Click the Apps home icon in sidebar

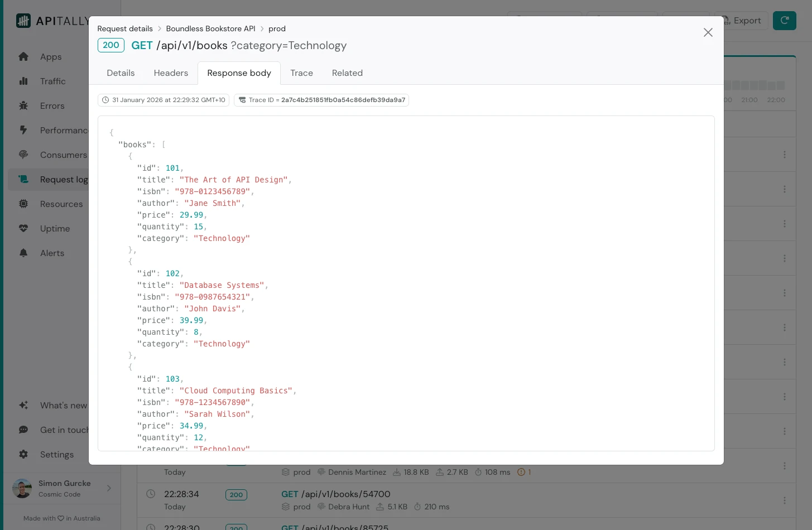click(23, 57)
